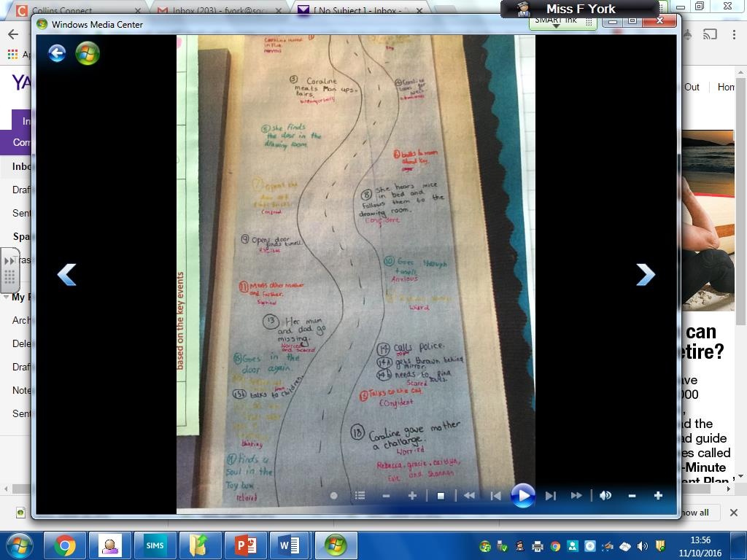
Task: Show the previous picture in the slideshow
Action: (66, 275)
